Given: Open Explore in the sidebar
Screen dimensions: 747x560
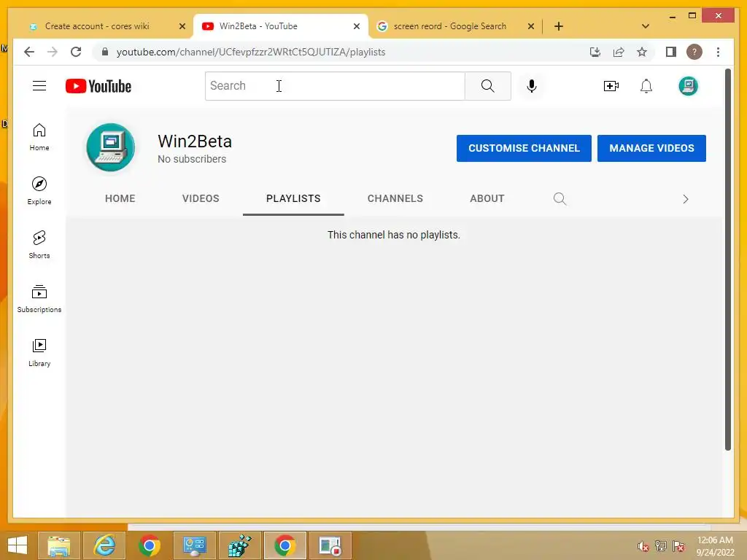Looking at the screenshot, I should 39,191.
